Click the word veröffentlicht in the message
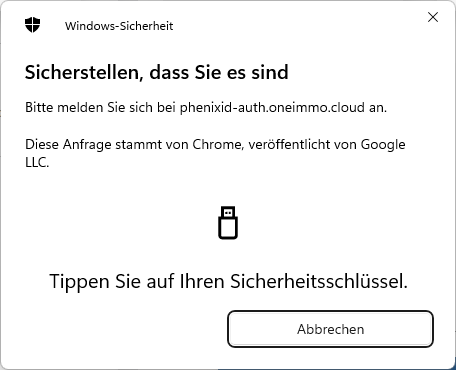456x370 pixels. pos(302,144)
